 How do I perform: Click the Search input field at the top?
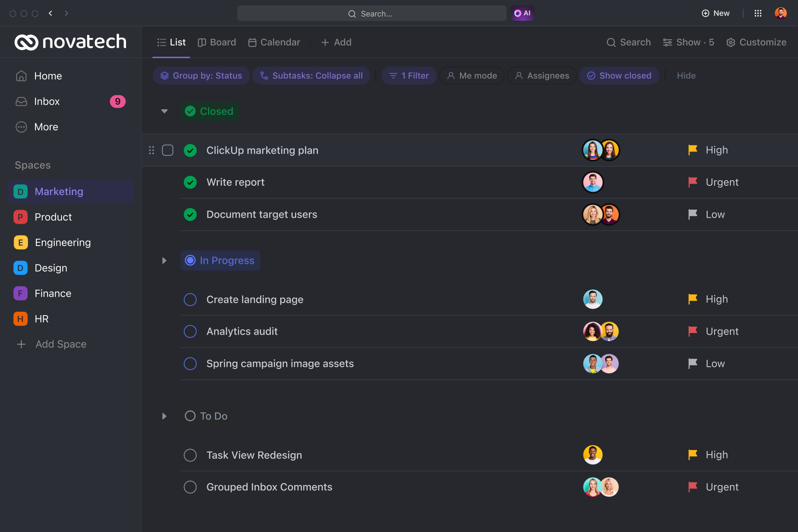click(371, 13)
